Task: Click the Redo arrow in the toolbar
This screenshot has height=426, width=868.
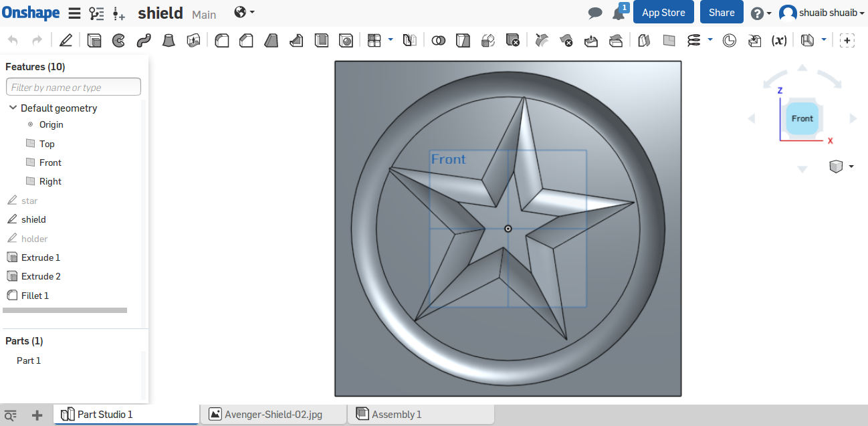Action: [37, 41]
